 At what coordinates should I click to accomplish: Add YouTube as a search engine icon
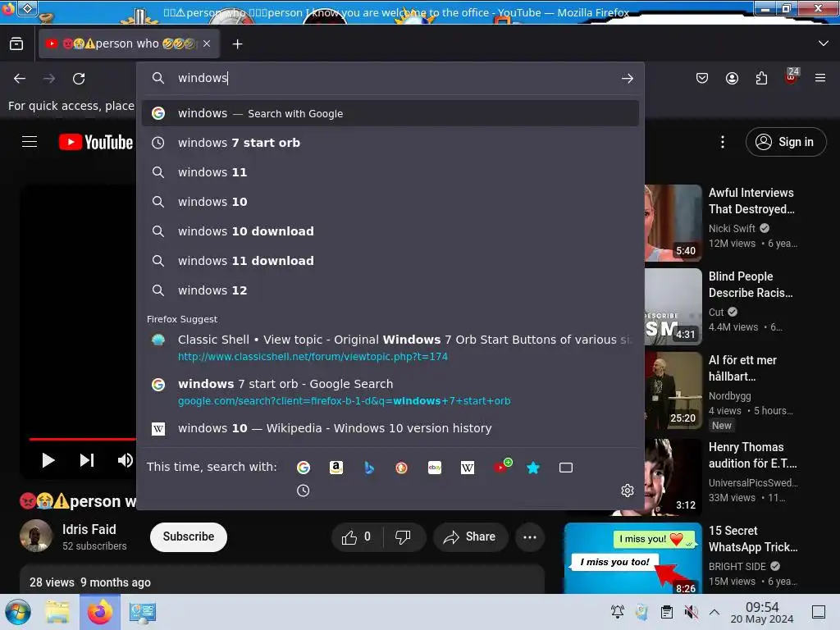tap(502, 467)
